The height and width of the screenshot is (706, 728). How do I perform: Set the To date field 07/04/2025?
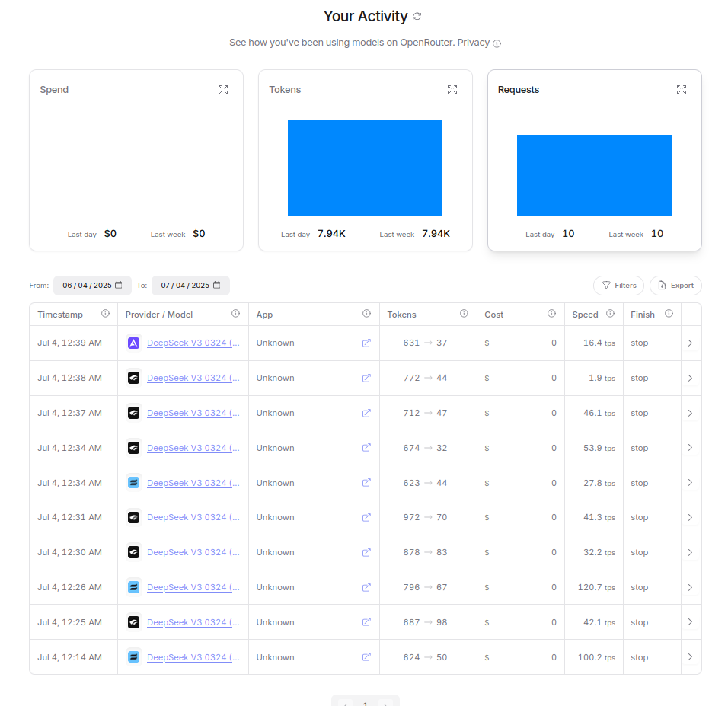(x=190, y=285)
